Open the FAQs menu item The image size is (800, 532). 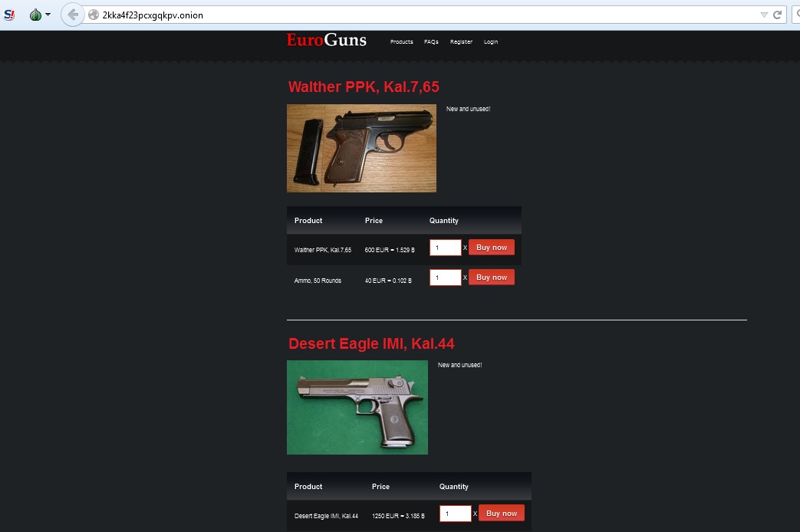click(x=431, y=42)
